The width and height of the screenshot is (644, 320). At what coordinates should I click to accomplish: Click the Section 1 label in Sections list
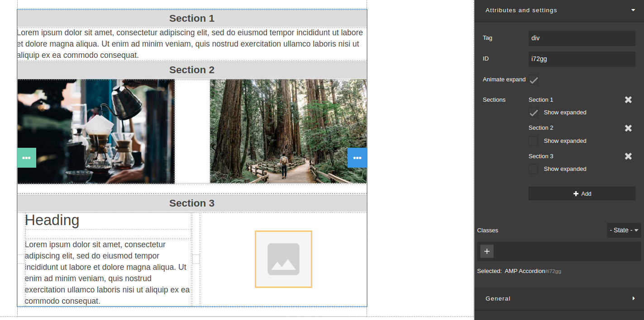click(541, 100)
